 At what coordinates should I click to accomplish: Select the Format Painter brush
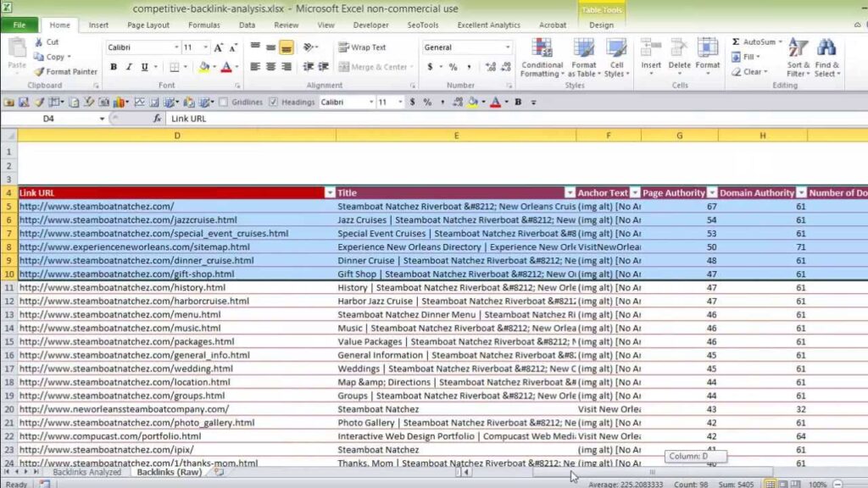tap(39, 72)
